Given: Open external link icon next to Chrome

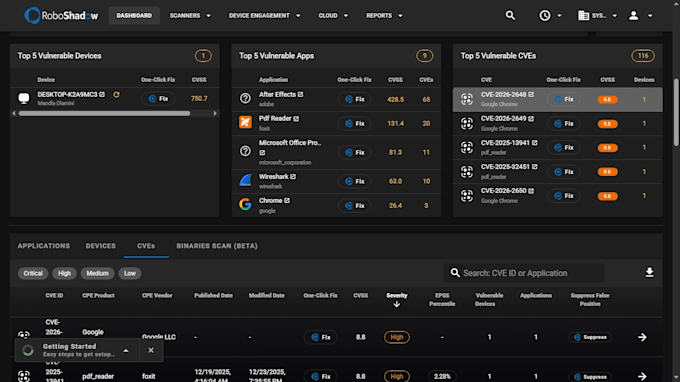Looking at the screenshot, I should [x=287, y=200].
